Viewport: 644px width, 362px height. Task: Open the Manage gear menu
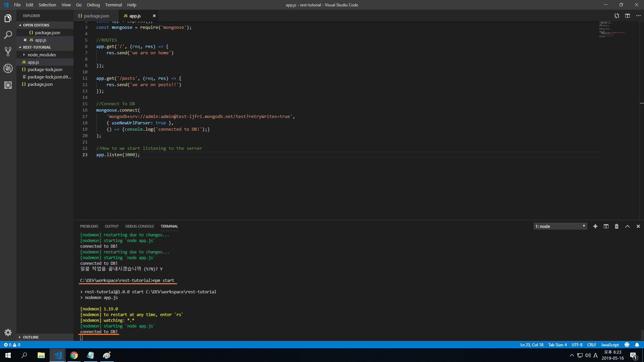click(x=8, y=333)
